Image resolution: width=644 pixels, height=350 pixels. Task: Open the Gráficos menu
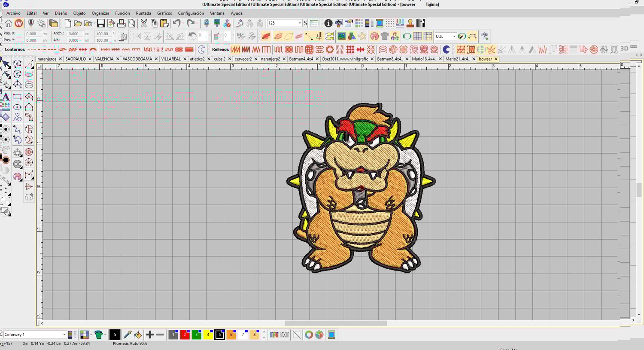tap(164, 13)
